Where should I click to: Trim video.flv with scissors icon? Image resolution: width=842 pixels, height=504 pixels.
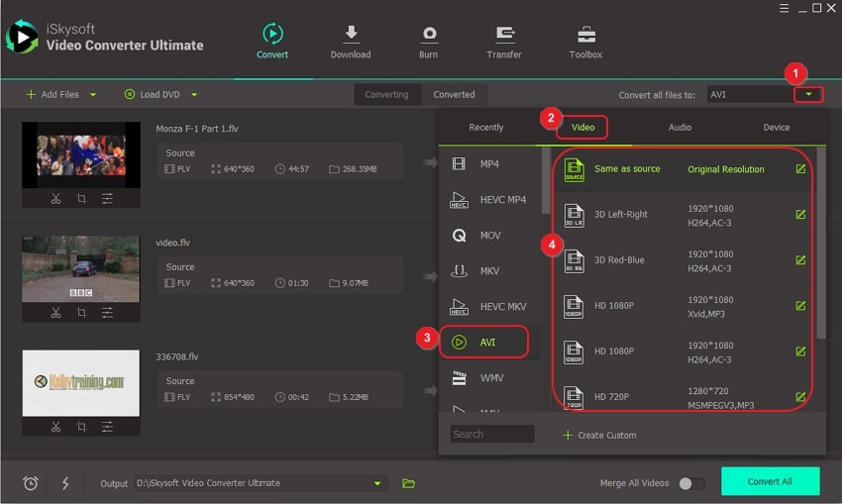(55, 312)
